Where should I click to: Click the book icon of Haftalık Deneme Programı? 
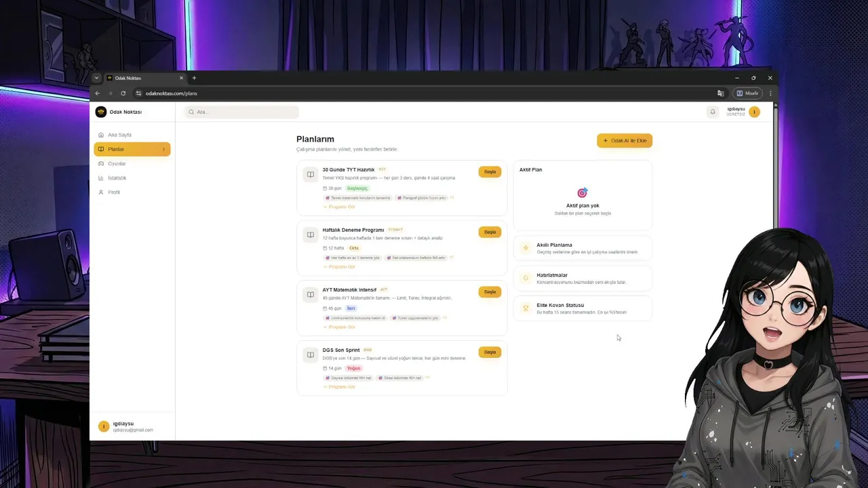310,235
